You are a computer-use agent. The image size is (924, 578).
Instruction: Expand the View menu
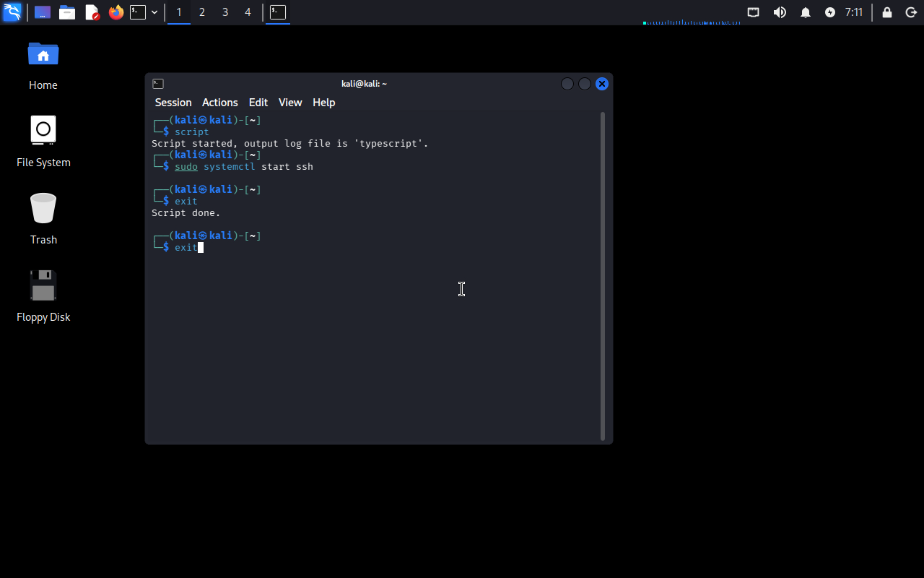coord(290,103)
